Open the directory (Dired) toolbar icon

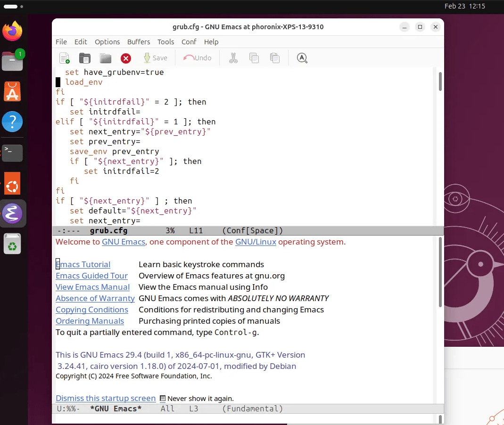[106, 58]
